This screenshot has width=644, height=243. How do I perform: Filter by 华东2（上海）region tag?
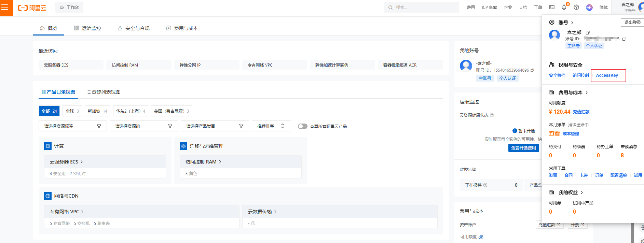131,111
